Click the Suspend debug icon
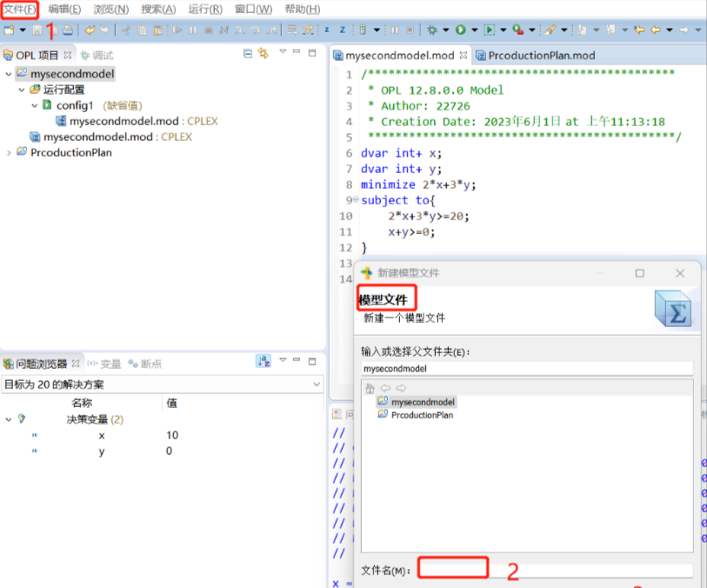707x588 pixels. click(193, 30)
